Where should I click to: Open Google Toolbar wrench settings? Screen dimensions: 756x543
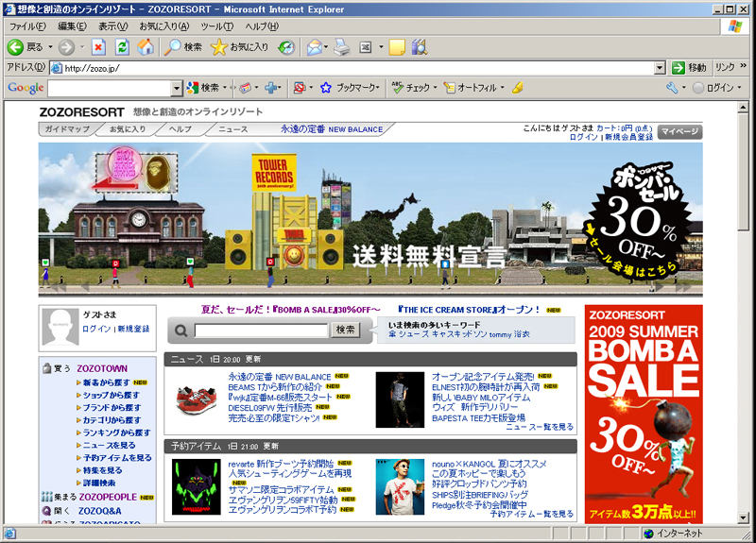coord(672,88)
